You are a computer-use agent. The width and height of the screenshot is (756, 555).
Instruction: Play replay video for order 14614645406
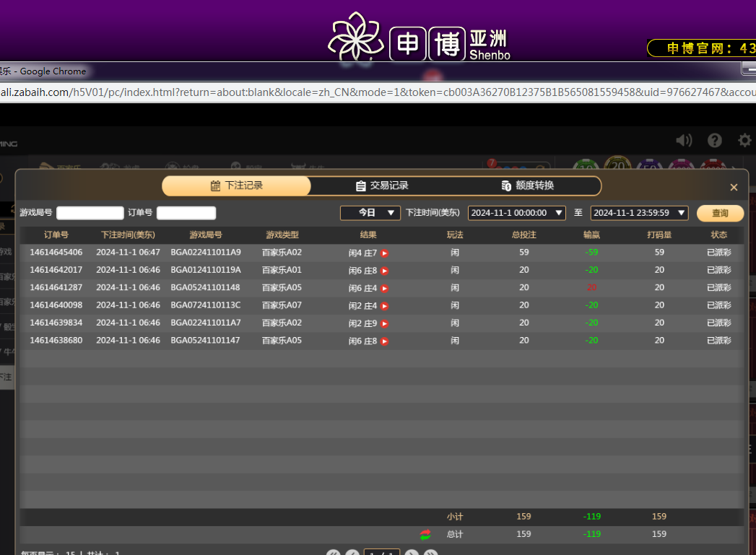point(384,253)
